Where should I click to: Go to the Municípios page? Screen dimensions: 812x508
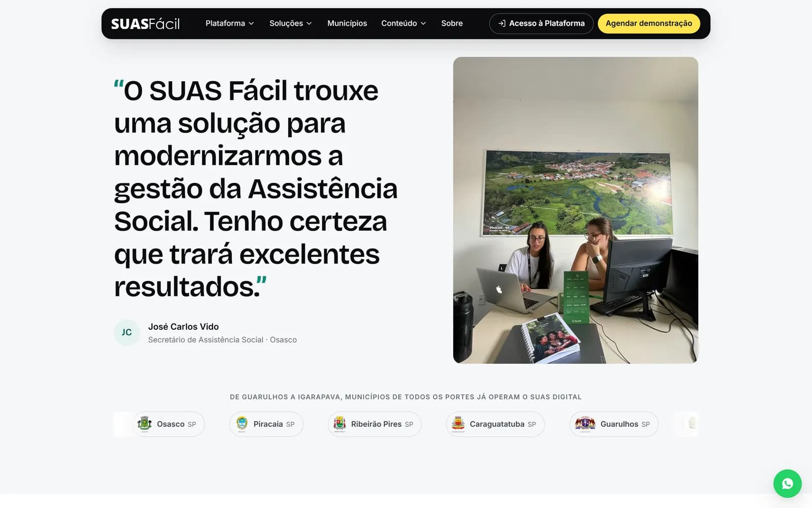point(347,23)
